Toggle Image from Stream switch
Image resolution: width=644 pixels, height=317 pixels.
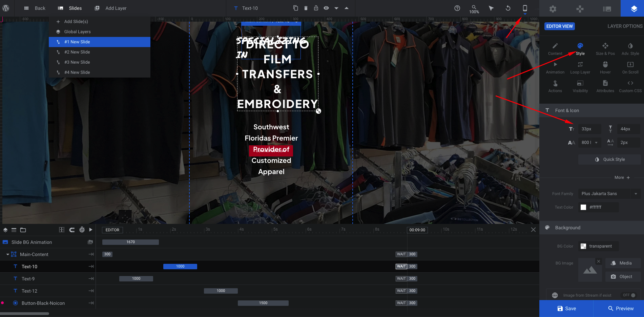[x=630, y=295]
